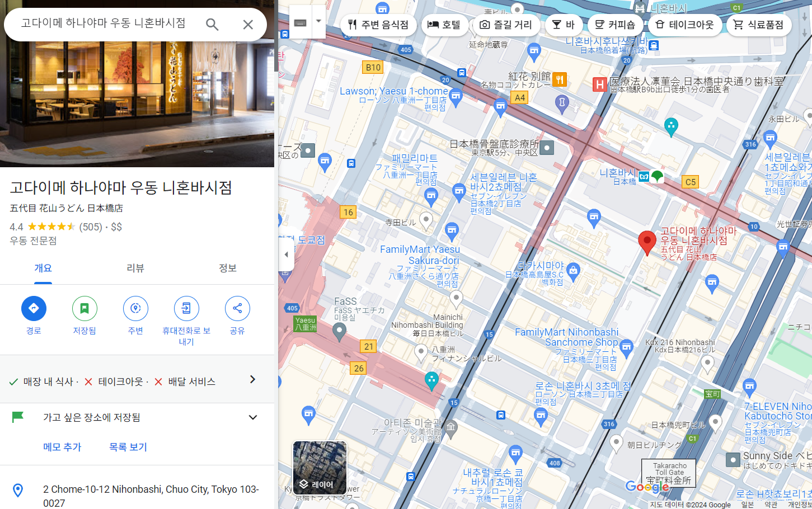The width and height of the screenshot is (812, 509).
Task: Click the 일본 footer link
Action: [x=747, y=505]
